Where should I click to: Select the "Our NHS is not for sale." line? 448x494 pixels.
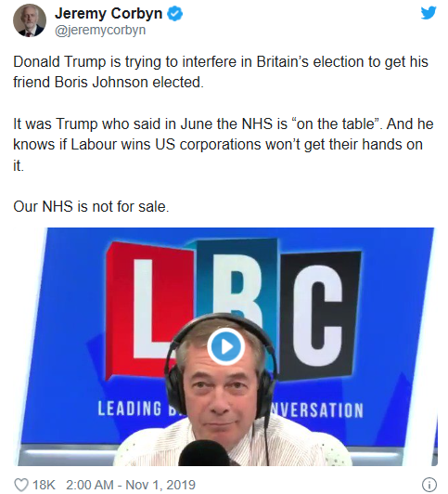click(x=91, y=207)
